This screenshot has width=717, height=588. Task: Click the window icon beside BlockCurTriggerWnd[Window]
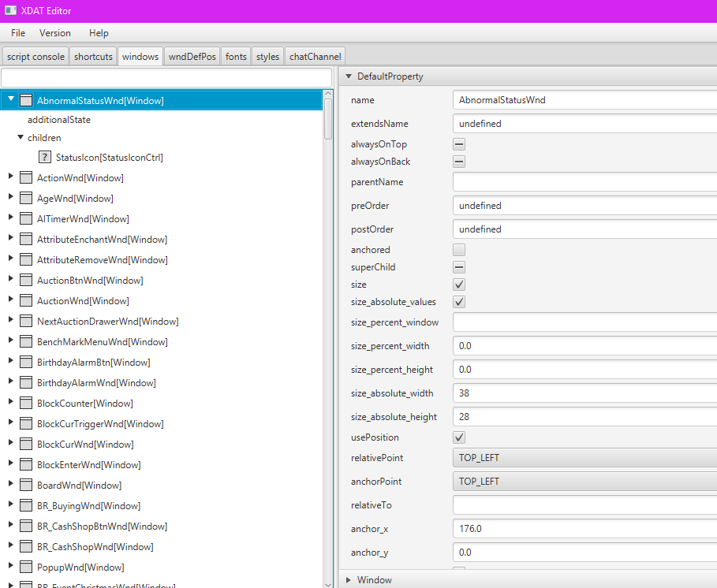[x=26, y=423]
